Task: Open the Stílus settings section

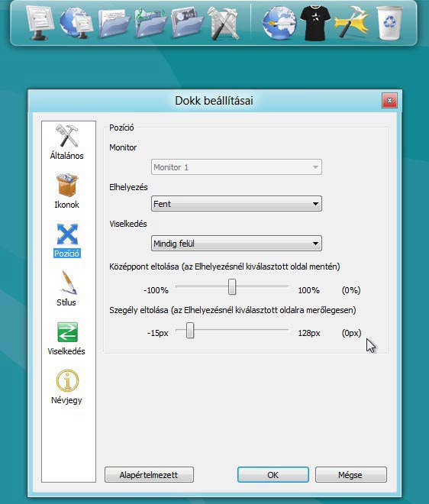Action: point(67,289)
